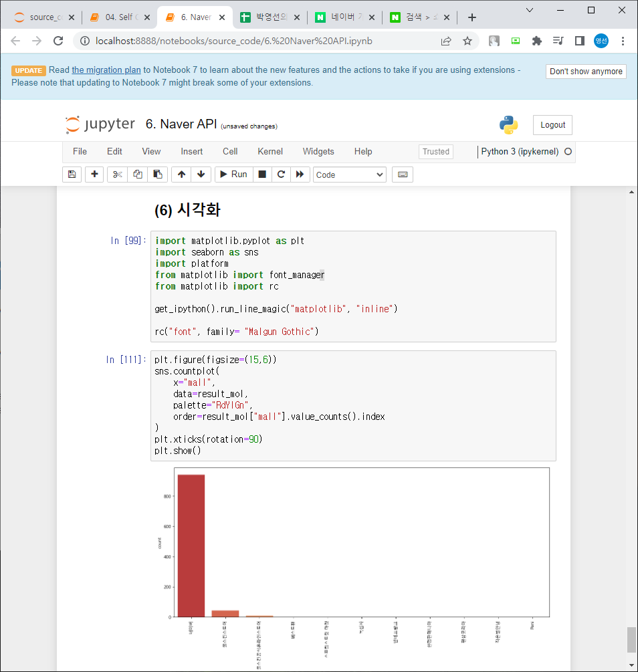Image resolution: width=638 pixels, height=672 pixels.
Task: Open the tab search chevron
Action: coord(530,10)
